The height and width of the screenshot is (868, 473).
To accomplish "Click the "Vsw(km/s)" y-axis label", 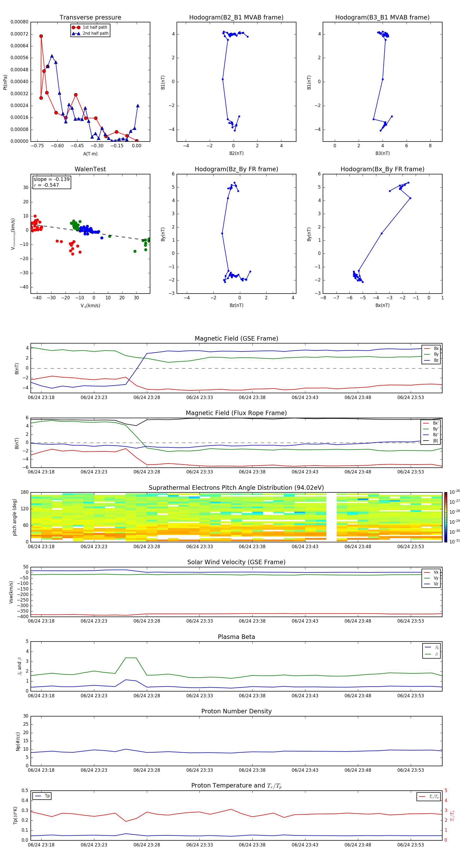I will click(x=11, y=592).
